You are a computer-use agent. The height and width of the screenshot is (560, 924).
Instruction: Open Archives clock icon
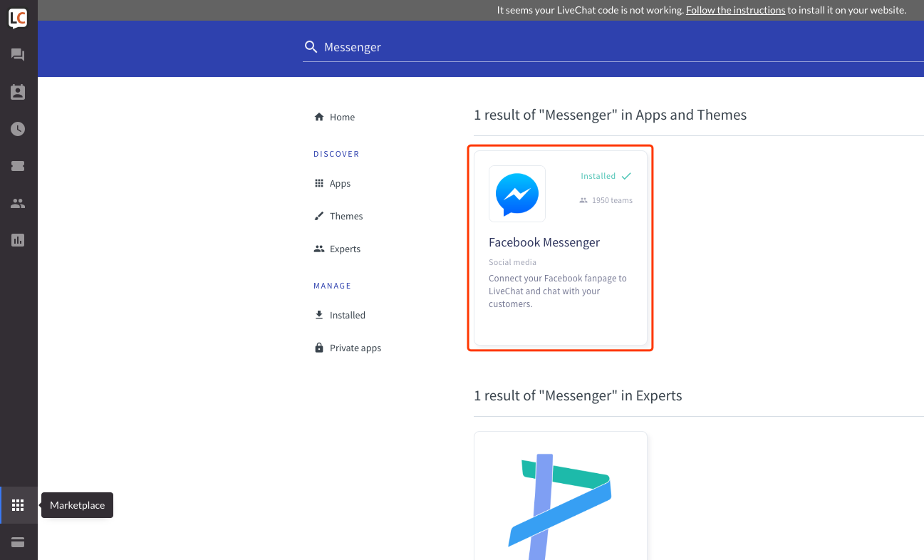click(x=18, y=129)
